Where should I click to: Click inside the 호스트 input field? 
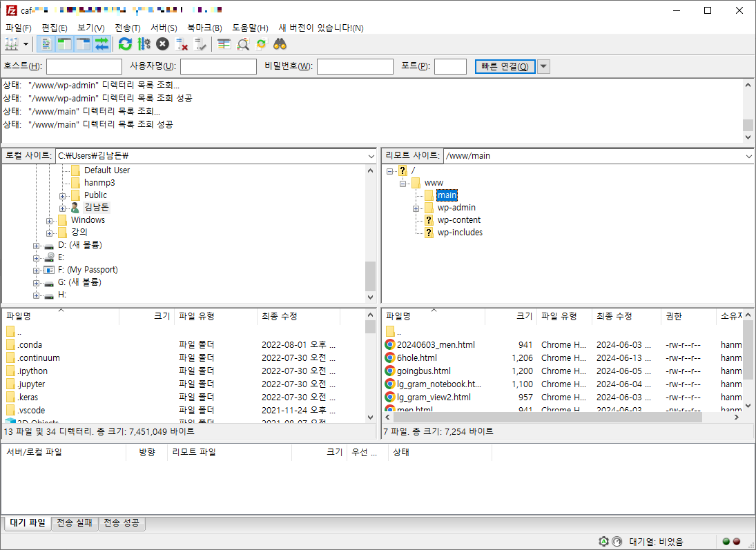click(x=83, y=66)
